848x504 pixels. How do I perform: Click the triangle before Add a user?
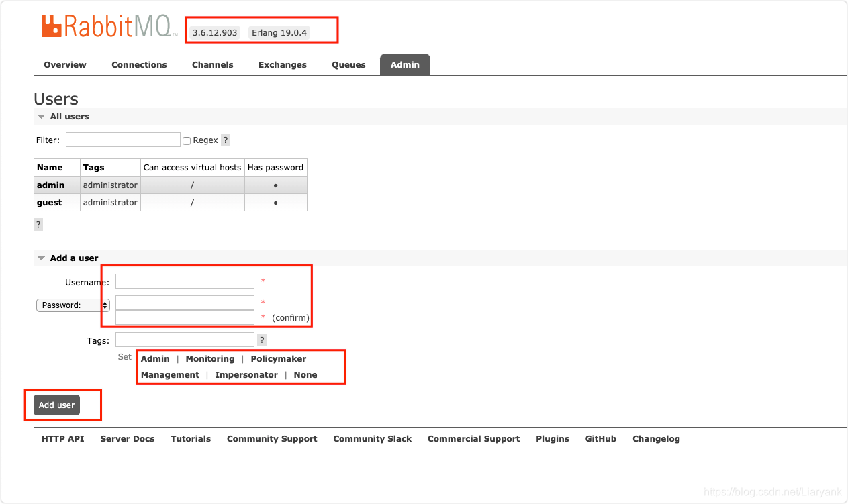[x=41, y=258]
